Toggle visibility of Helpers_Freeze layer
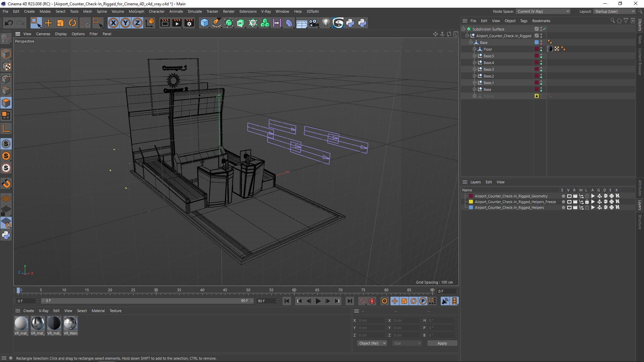644x362 pixels. [569, 202]
